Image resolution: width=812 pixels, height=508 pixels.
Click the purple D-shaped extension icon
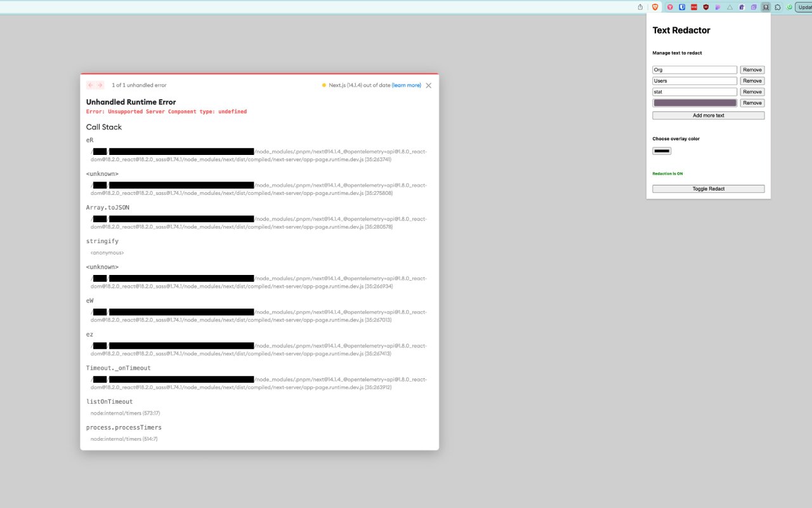[717, 7]
